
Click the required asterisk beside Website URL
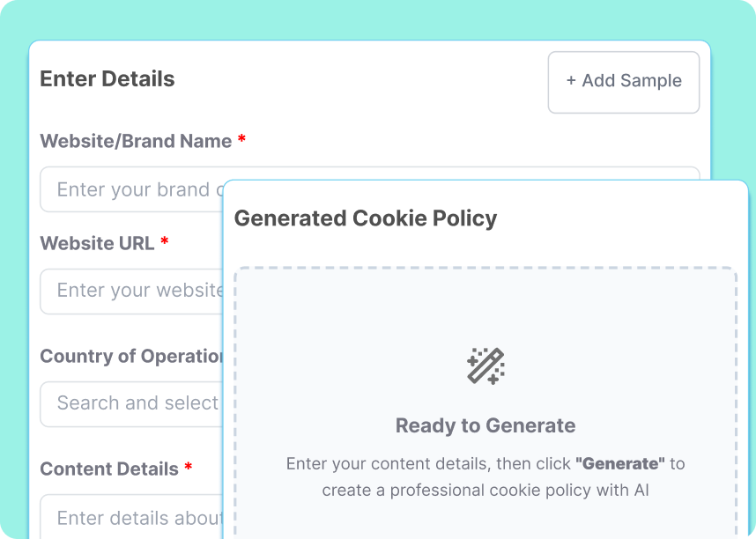[x=163, y=241]
